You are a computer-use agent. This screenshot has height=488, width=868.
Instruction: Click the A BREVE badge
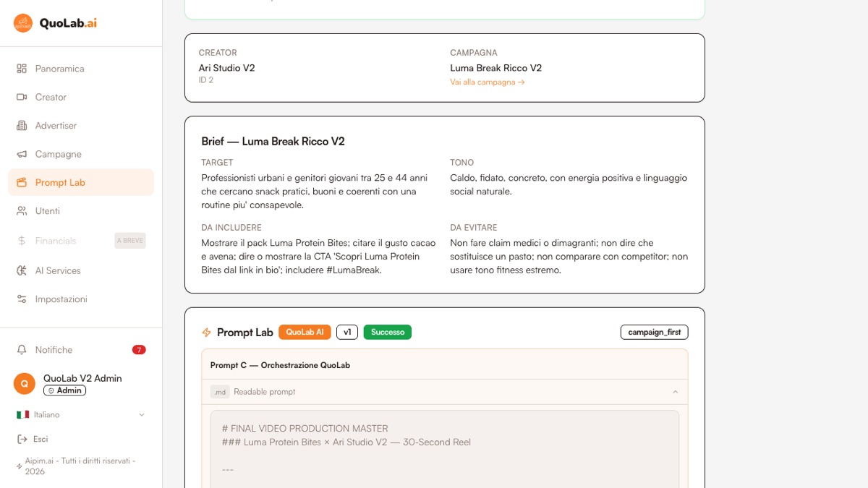click(x=130, y=241)
